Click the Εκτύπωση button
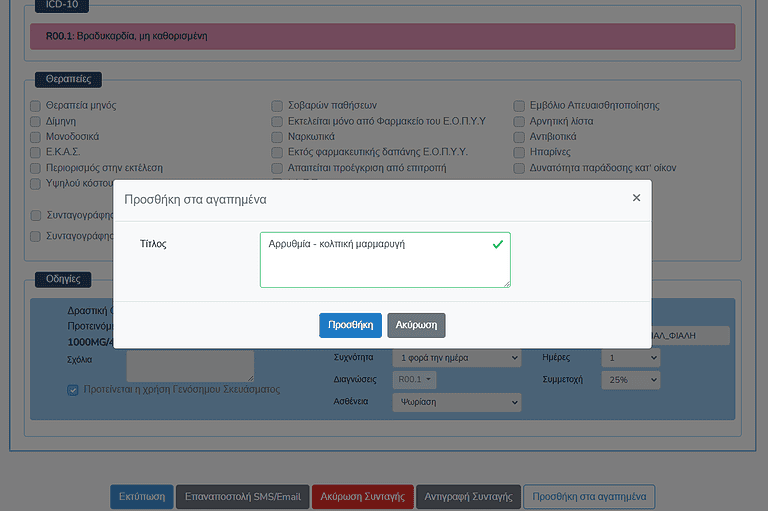This screenshot has height=511, width=768. coord(141,497)
